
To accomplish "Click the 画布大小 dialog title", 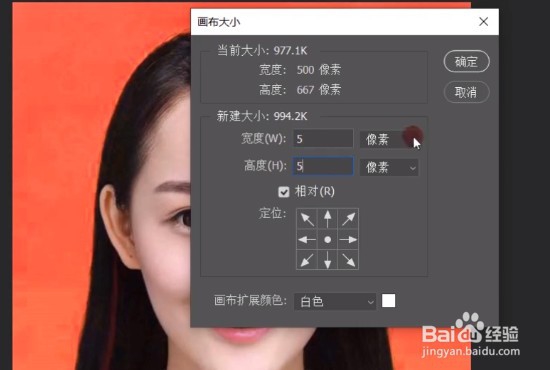I will coord(219,22).
